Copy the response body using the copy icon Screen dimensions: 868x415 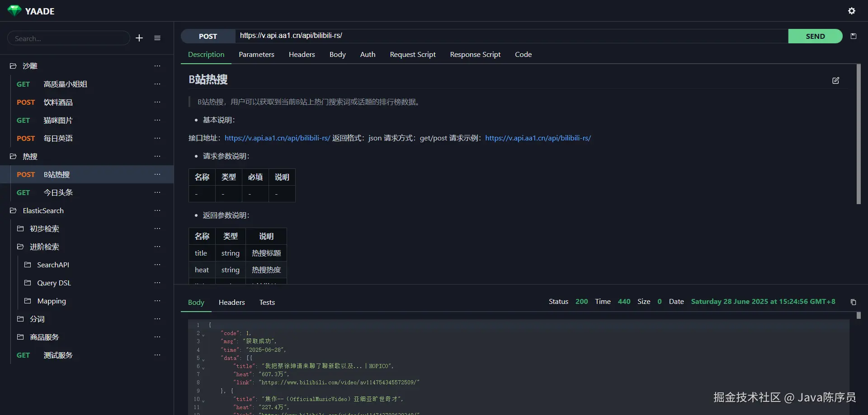pyautogui.click(x=854, y=302)
